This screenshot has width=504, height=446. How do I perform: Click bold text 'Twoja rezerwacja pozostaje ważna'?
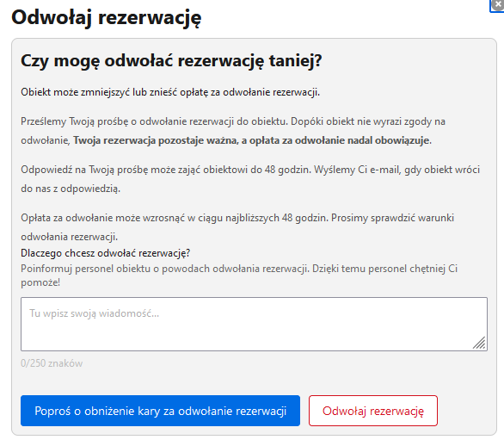click(x=156, y=140)
